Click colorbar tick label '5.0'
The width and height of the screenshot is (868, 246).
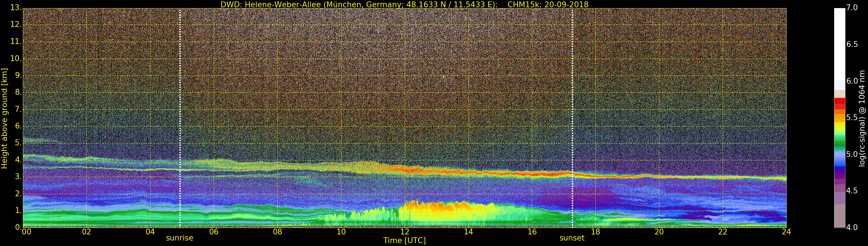852,154
